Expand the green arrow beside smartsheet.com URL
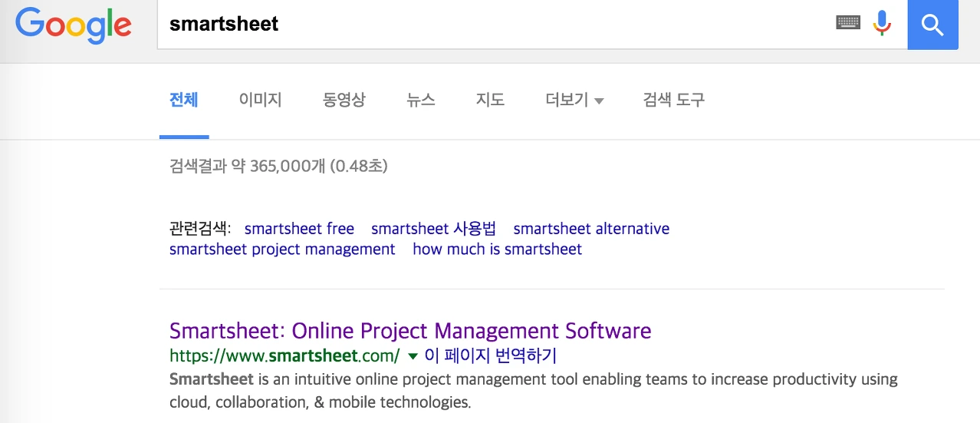 (413, 356)
